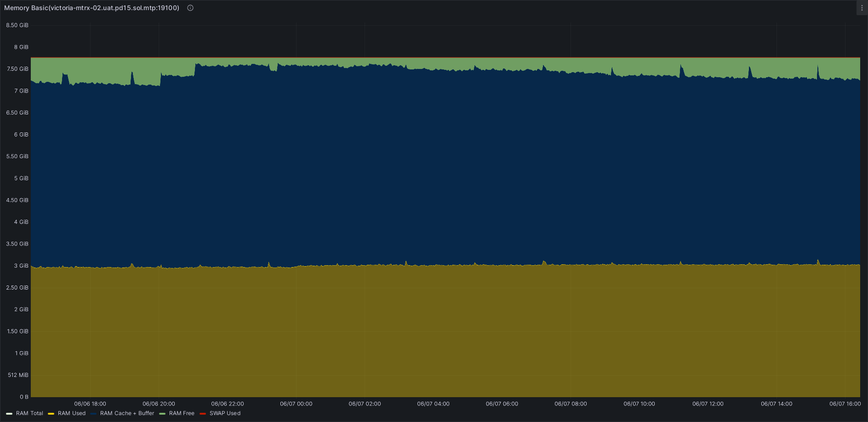Click the 1 GiB y-axis label
868x422 pixels.
click(22, 353)
